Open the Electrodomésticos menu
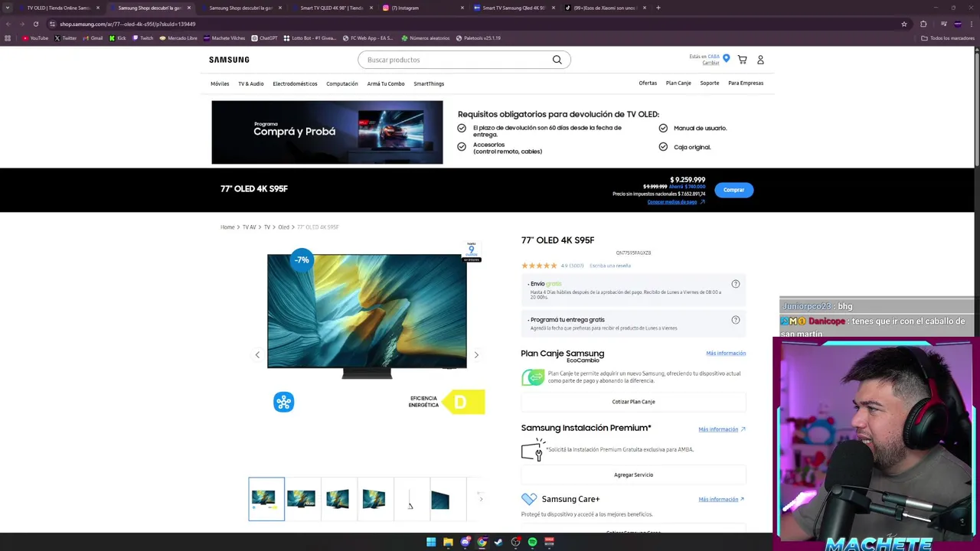Screen dimensions: 980x551 [x=295, y=83]
